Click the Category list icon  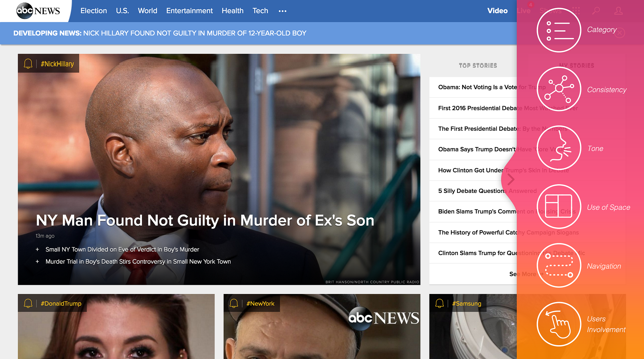[559, 30]
